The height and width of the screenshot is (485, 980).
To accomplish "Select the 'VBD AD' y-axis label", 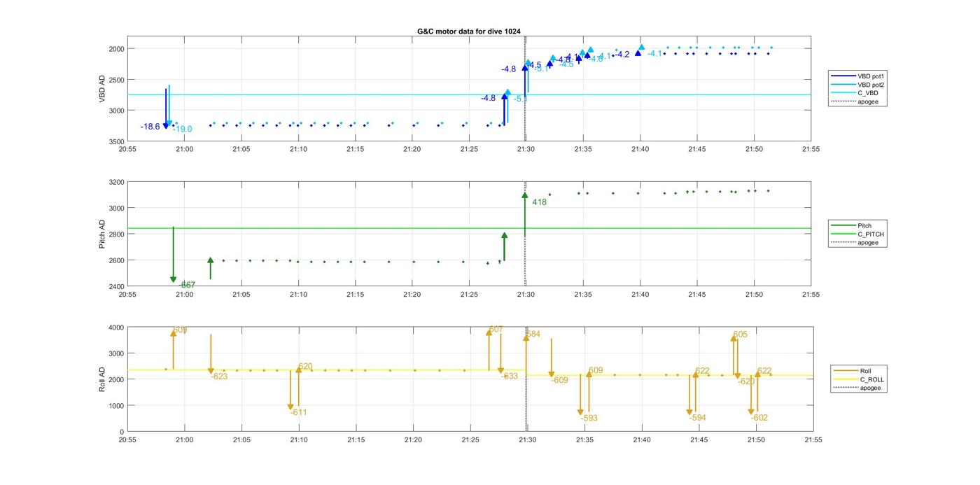I will point(102,90).
